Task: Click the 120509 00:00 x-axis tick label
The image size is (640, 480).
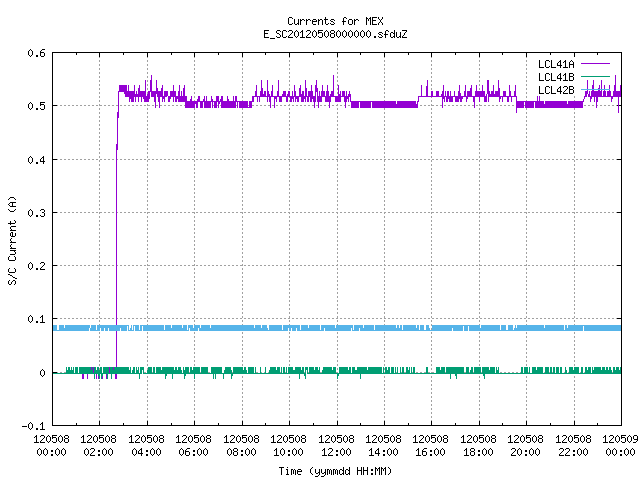Action: click(620, 446)
